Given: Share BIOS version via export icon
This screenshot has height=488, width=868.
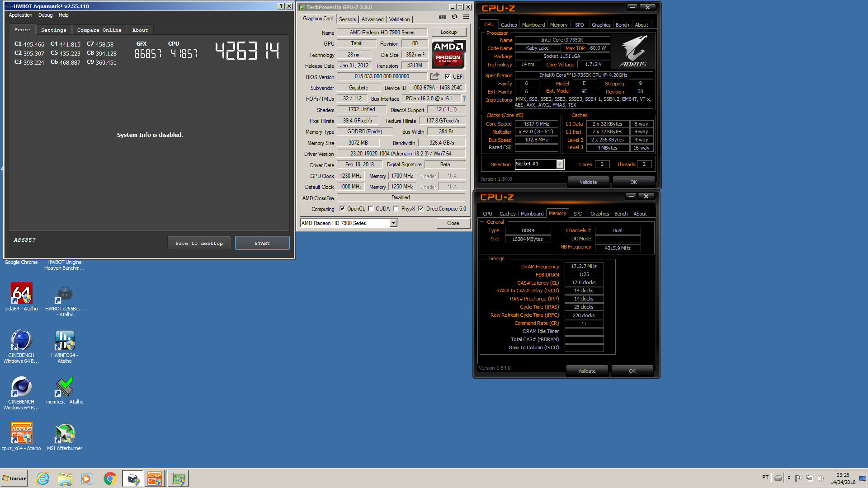Looking at the screenshot, I should [434, 76].
